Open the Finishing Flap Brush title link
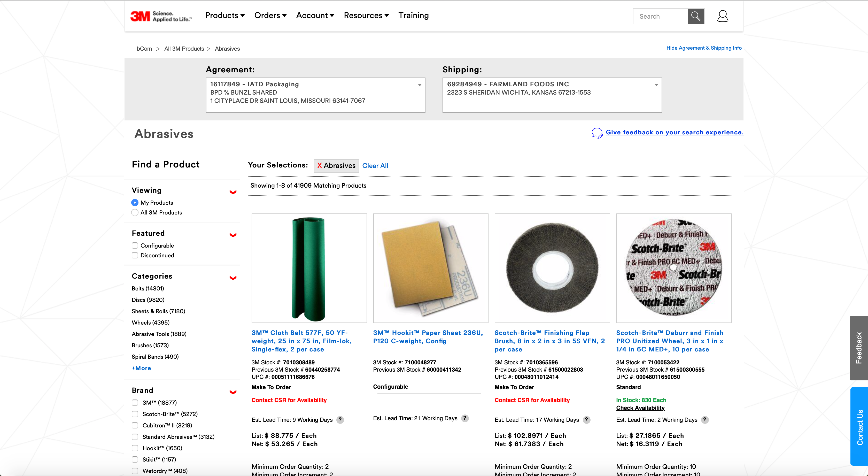Viewport: 868px width, 476px height. coord(549,341)
